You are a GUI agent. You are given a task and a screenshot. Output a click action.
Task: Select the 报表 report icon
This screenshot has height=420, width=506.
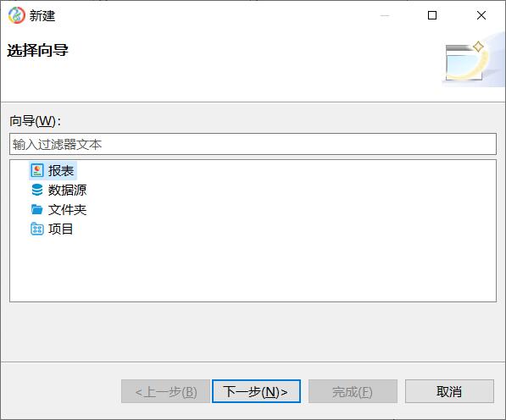coord(37,170)
